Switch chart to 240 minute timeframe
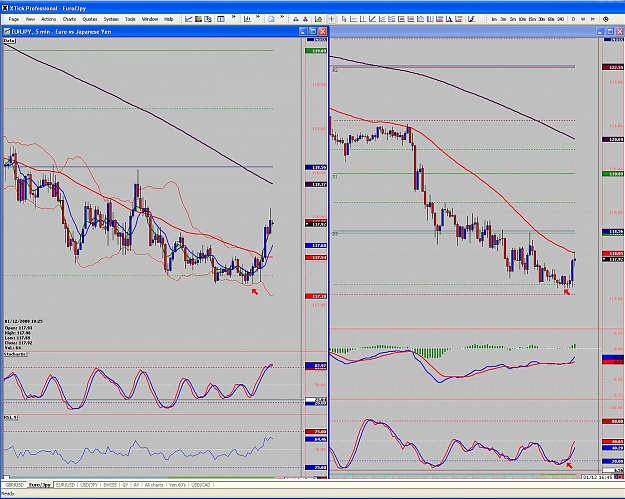 [560, 19]
